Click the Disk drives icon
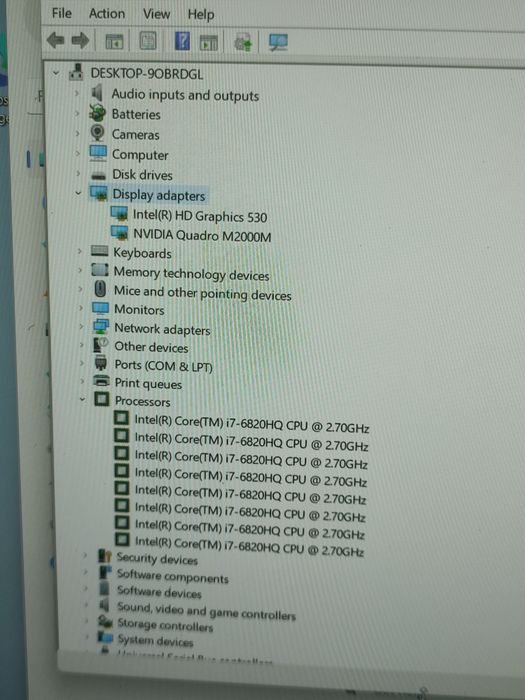The height and width of the screenshot is (700, 525). coord(99,175)
